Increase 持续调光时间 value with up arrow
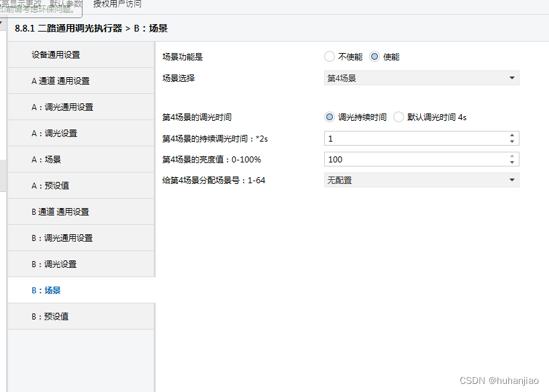Viewport: 549px width, 392px height. tap(512, 135)
